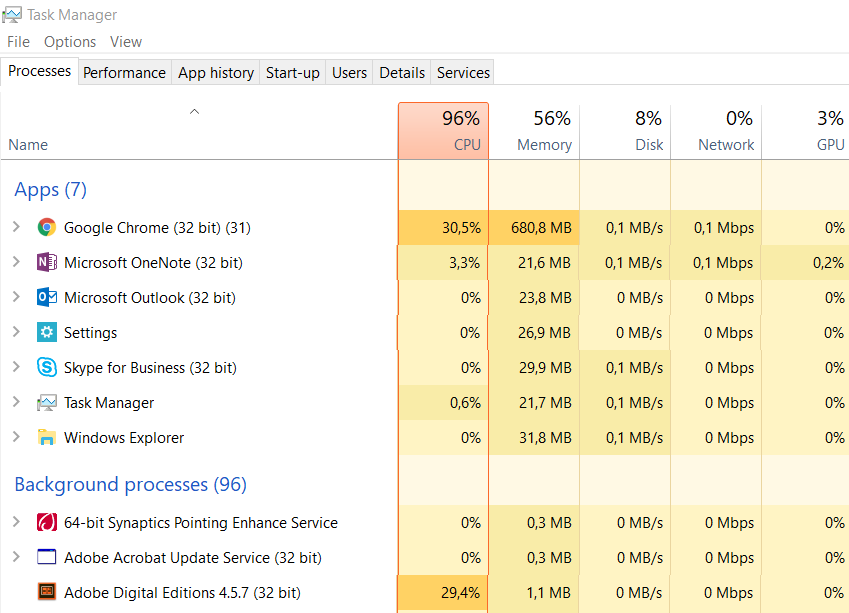Click the Google Chrome icon
The height and width of the screenshot is (613, 849).
(x=47, y=227)
